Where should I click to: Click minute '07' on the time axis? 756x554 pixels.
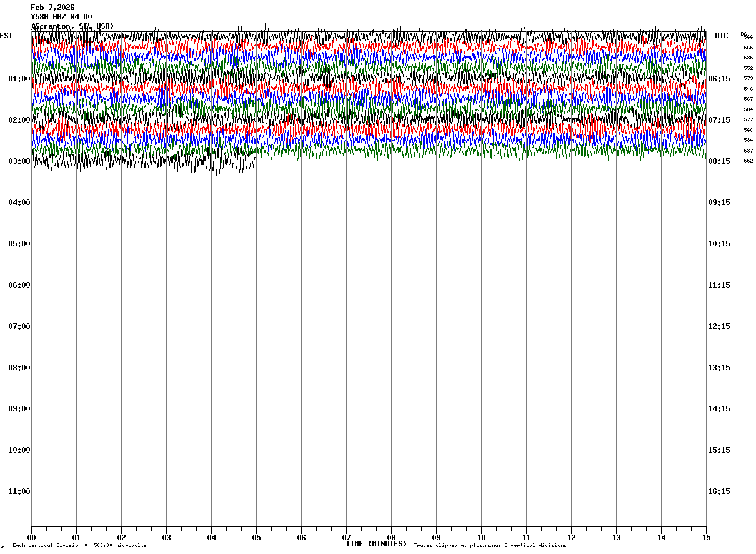(346, 537)
